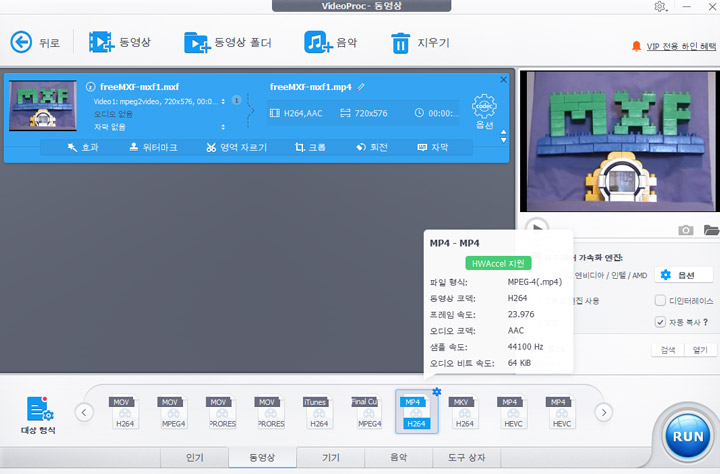
Task: Open 워터마크 watermark tool
Action: pos(153,147)
